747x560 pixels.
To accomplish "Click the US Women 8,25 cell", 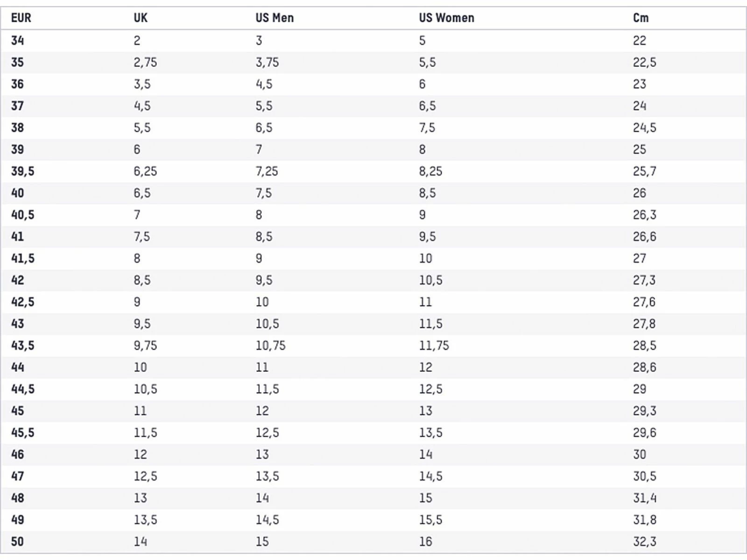I will pyautogui.click(x=430, y=171).
